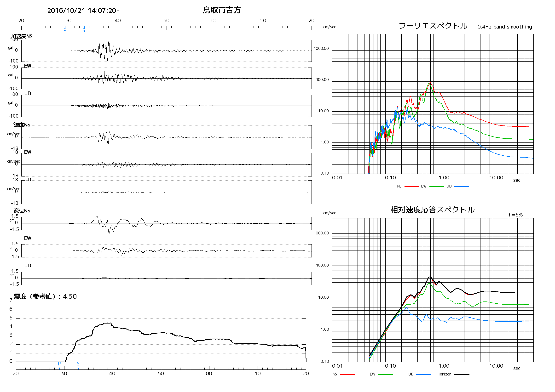
Task: Select the cm/sec unit label of the Fourier spectrum
Action: click(x=330, y=27)
